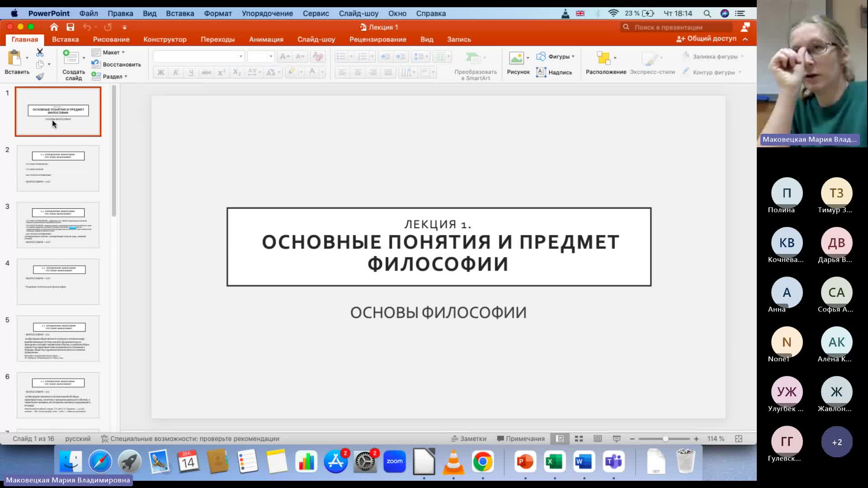Screen dimensions: 868x488
Task: Start slideshow from status bar icon
Action: (617, 439)
